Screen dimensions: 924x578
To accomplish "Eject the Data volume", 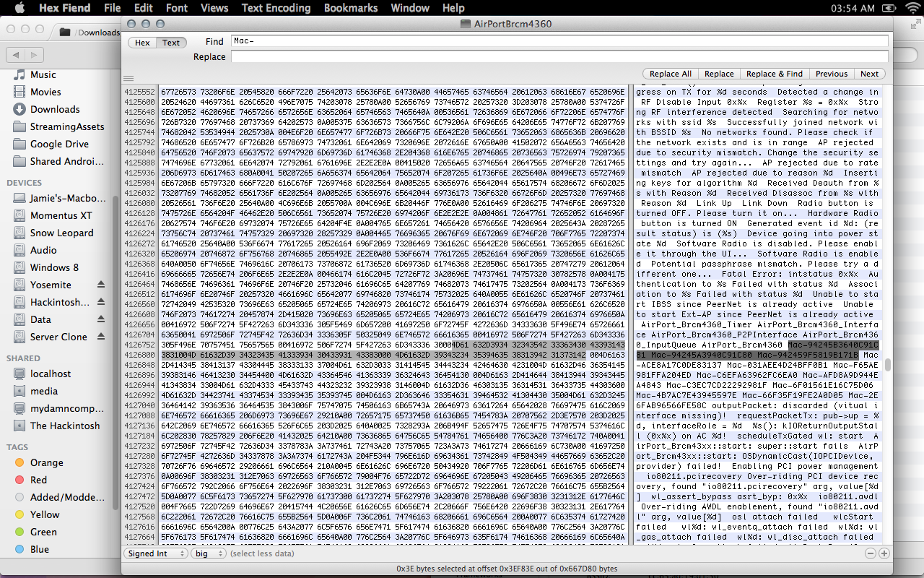I will coord(101,319).
